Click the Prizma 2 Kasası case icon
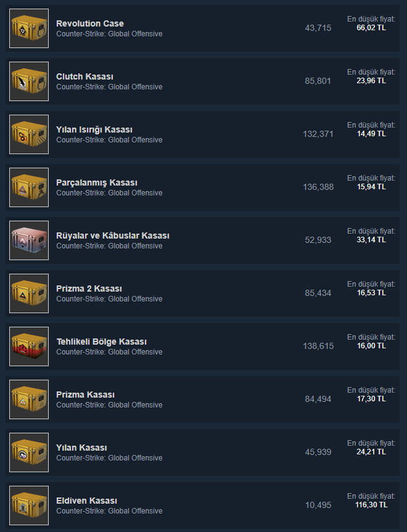Screen dimensions: 407x532 (x=29, y=293)
